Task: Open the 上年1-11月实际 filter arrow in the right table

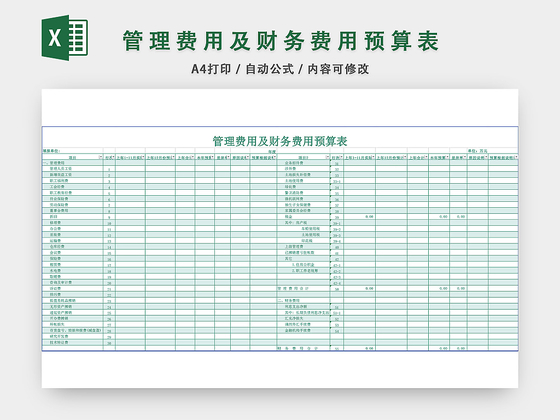Action: (x=373, y=158)
